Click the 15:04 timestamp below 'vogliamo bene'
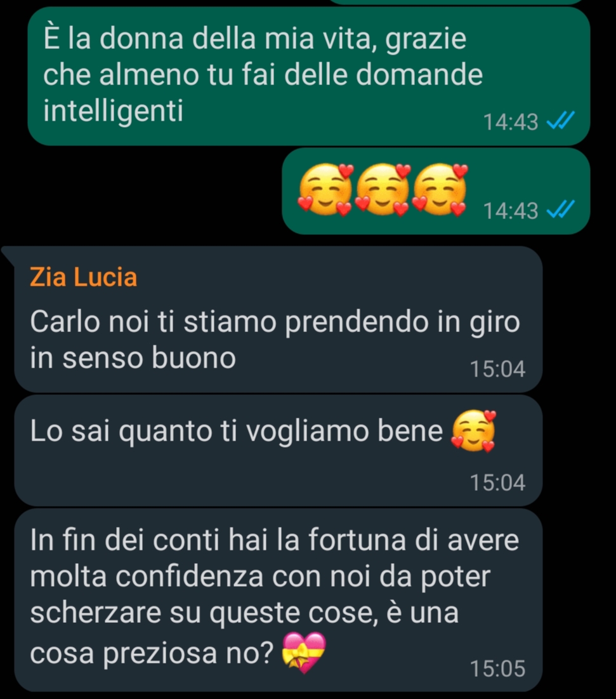 coord(497,483)
